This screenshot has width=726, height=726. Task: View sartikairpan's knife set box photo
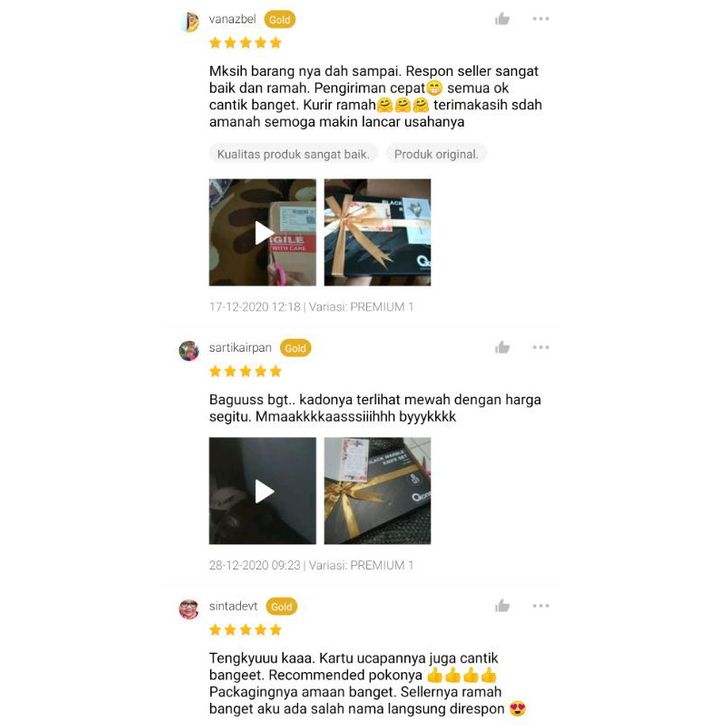coord(377,491)
